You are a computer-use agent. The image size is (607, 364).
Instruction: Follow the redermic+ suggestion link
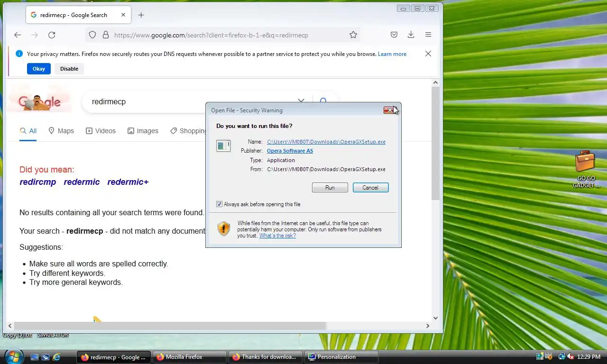click(x=128, y=182)
